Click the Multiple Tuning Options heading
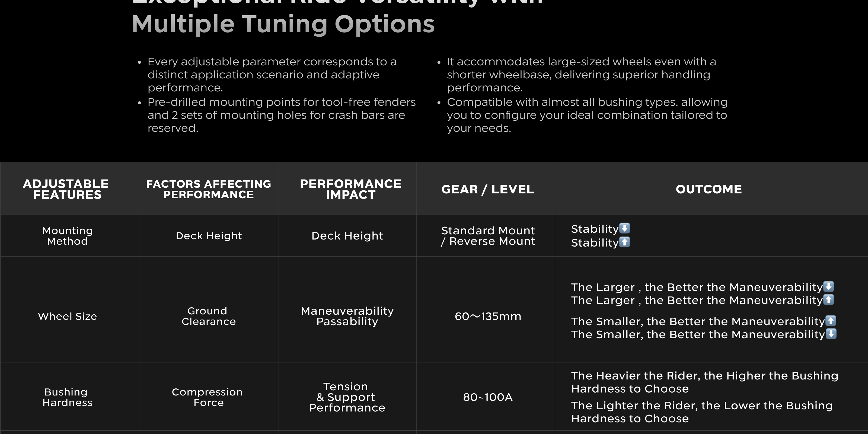This screenshot has height=434, width=868. [x=283, y=24]
